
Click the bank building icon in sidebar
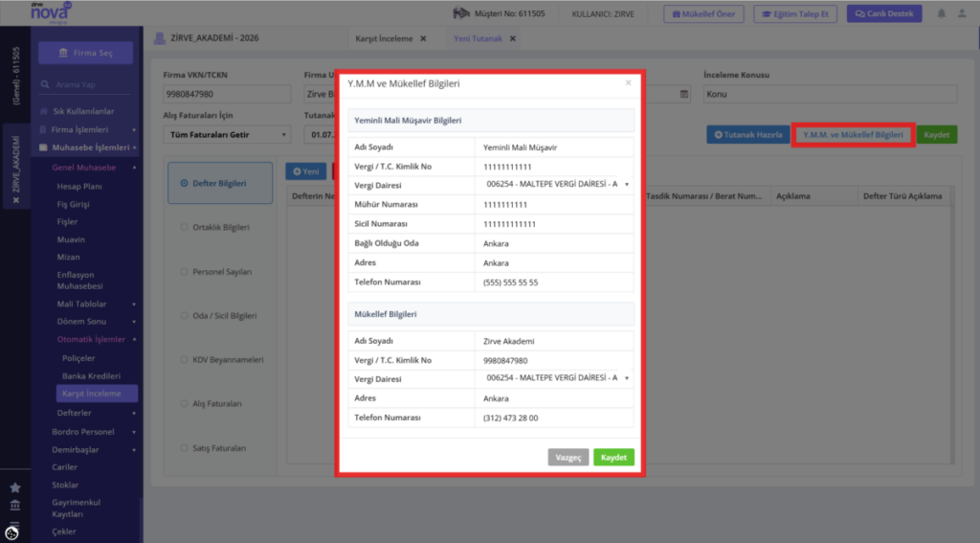[x=15, y=505]
